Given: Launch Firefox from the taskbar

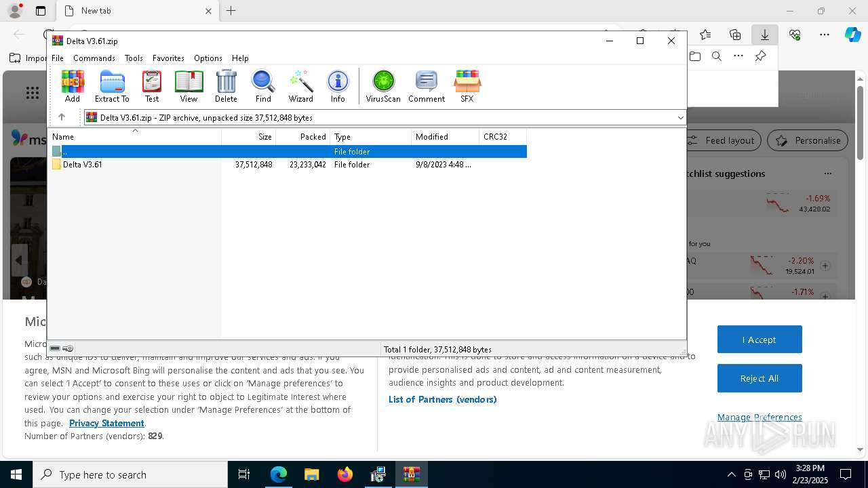Looking at the screenshot, I should coord(345,474).
